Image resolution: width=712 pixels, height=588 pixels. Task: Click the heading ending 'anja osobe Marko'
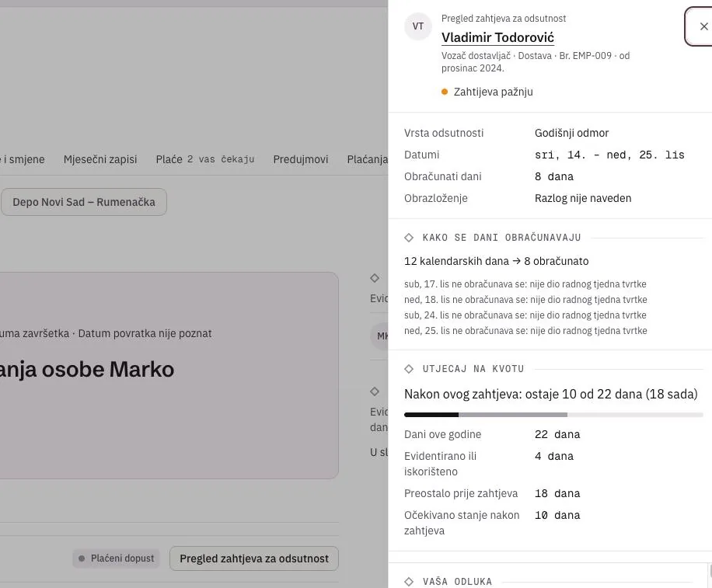[x=87, y=369]
